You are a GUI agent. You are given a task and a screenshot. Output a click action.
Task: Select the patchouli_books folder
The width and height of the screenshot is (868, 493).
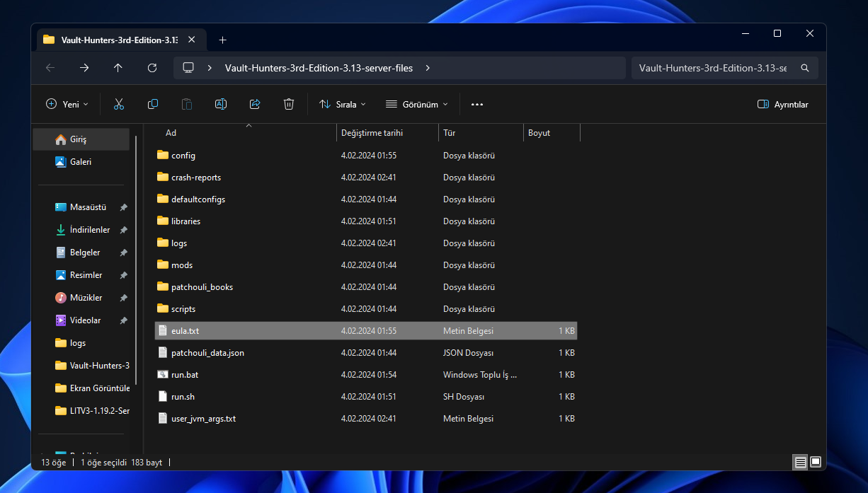click(366, 286)
